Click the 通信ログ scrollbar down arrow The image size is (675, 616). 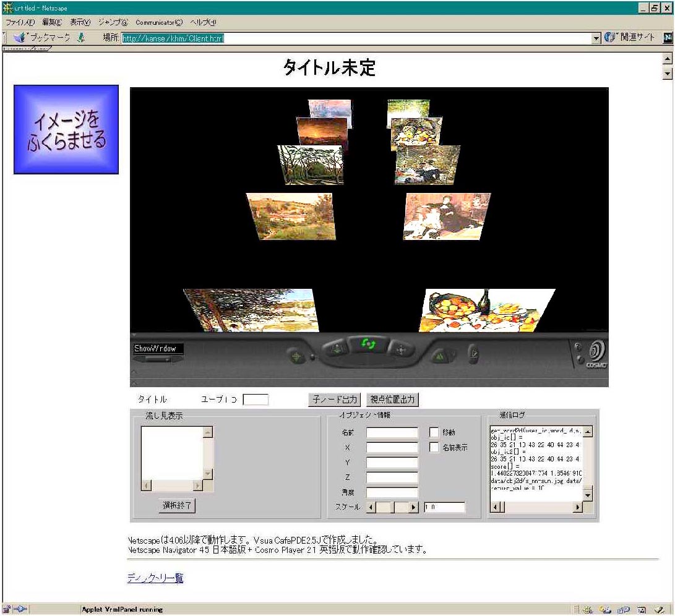pos(588,495)
